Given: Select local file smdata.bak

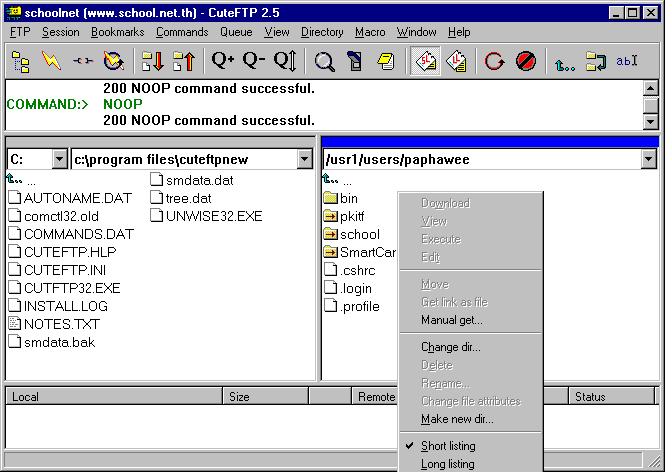Looking at the screenshot, I should 52,342.
